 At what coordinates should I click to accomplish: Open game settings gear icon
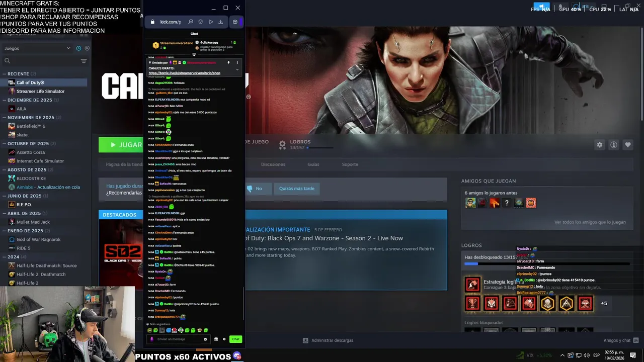point(599,145)
